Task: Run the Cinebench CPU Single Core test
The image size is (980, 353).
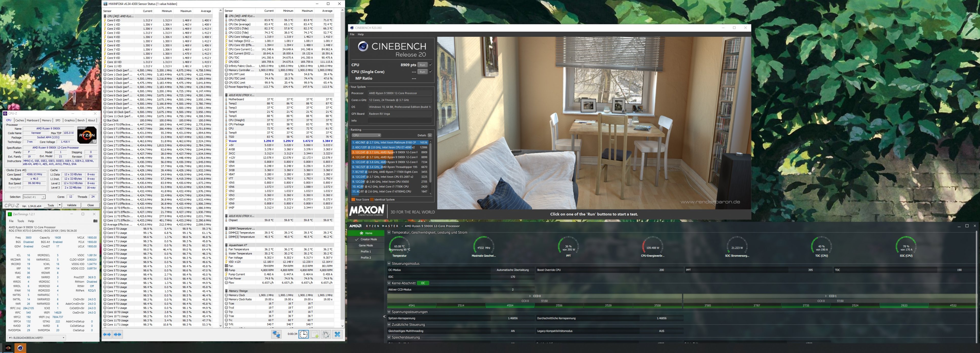Action: (422, 71)
